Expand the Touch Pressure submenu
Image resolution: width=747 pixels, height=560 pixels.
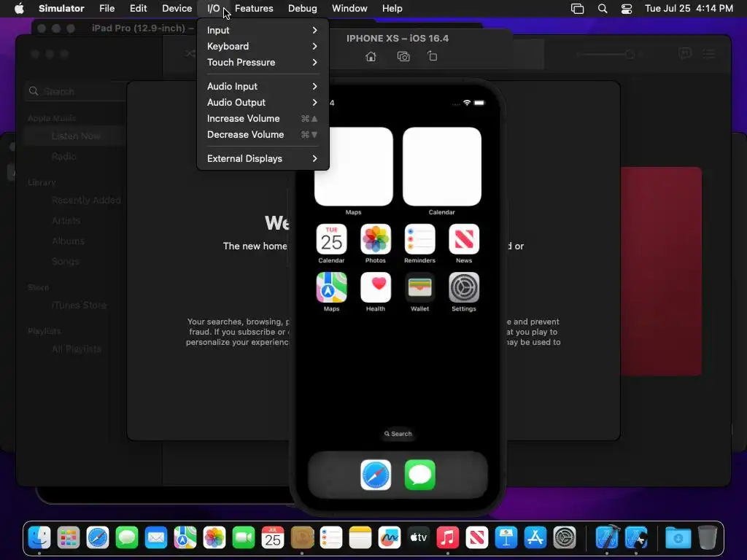coord(263,63)
